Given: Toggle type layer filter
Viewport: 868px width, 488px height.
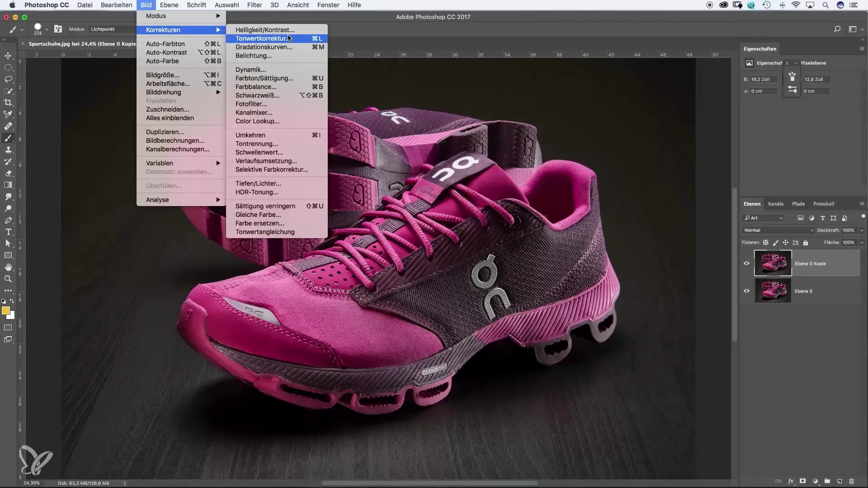Looking at the screenshot, I should pos(822,218).
